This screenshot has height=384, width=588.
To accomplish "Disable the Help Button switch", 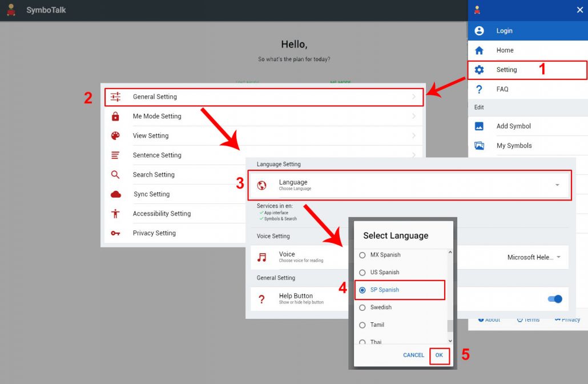I will click(x=554, y=299).
